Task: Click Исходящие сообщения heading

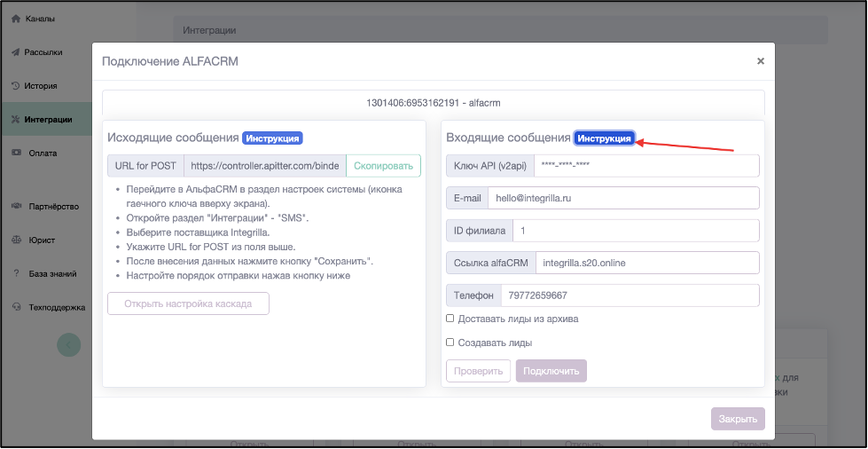Action: 173,138
